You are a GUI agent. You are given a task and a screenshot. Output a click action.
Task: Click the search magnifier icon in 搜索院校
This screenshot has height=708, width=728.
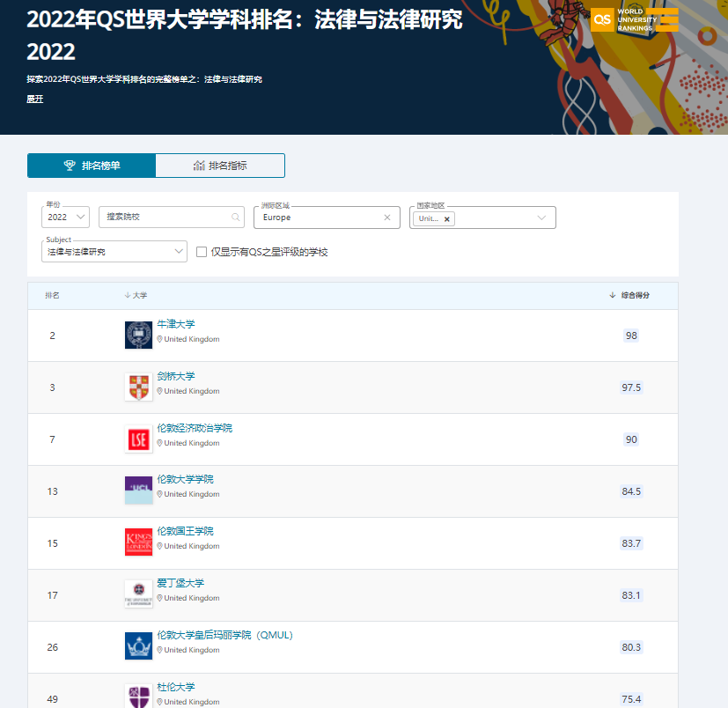(236, 217)
